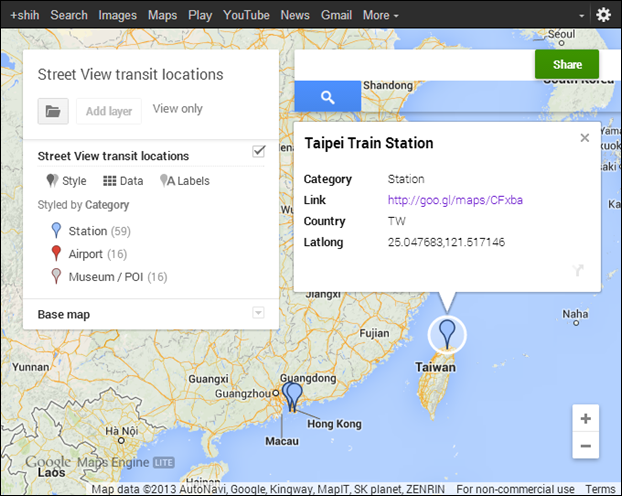Click the directions arrow icon in info window
Screen dimensions: 622x496
tap(578, 270)
